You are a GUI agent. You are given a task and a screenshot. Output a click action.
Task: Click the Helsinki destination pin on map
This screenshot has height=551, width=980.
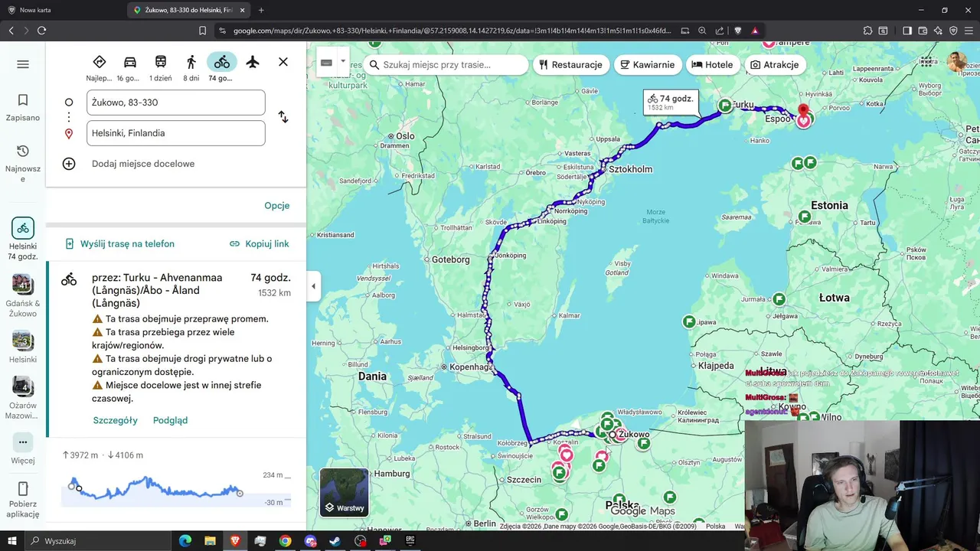[803, 115]
